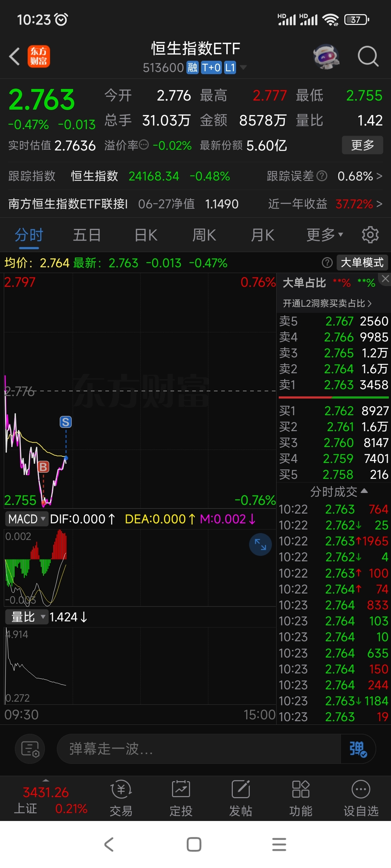The height and width of the screenshot is (868, 391).
Task: Open the 更多 chart period dropdown
Action: (x=324, y=235)
